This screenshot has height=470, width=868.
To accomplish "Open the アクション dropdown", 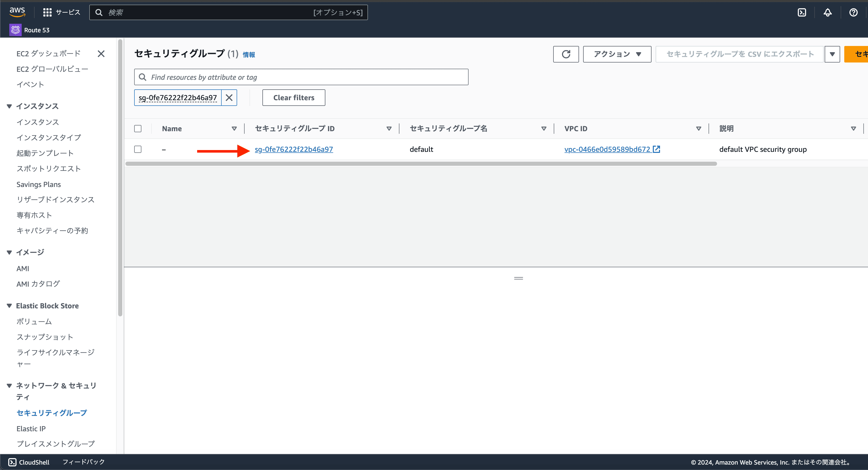I will [x=617, y=54].
